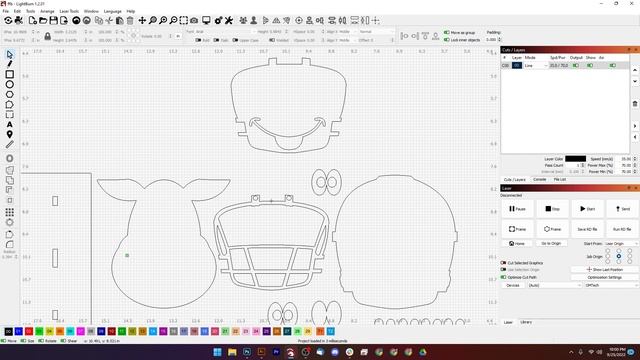
Task: Choose the Rectangle drawing tool
Action: tap(10, 74)
